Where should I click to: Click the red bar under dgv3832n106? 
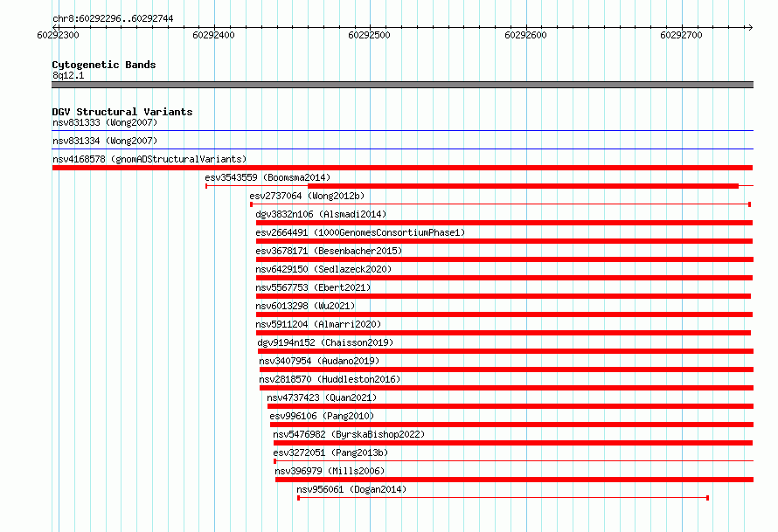[504, 223]
